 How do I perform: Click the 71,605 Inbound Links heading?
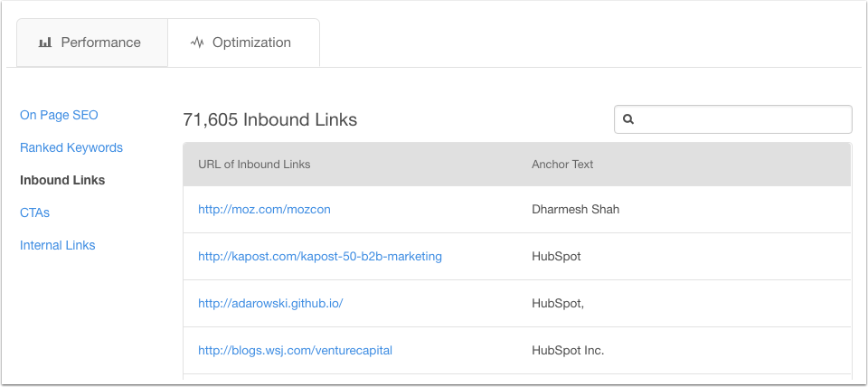click(x=270, y=119)
